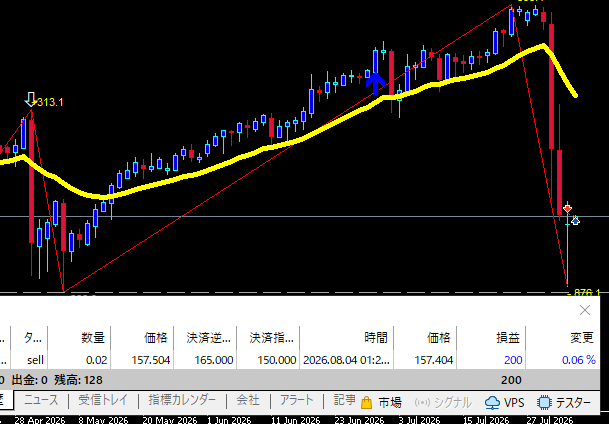Image resolution: width=609 pixels, height=424 pixels.
Task: Switch to the 受信トレイ tab
Action: 103,400
